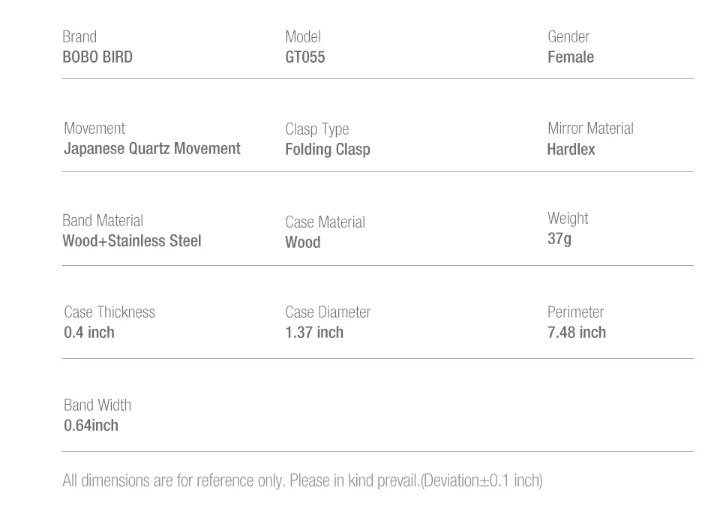This screenshot has height=521, width=726.
Task: Click the 37g weight value
Action: (x=559, y=239)
